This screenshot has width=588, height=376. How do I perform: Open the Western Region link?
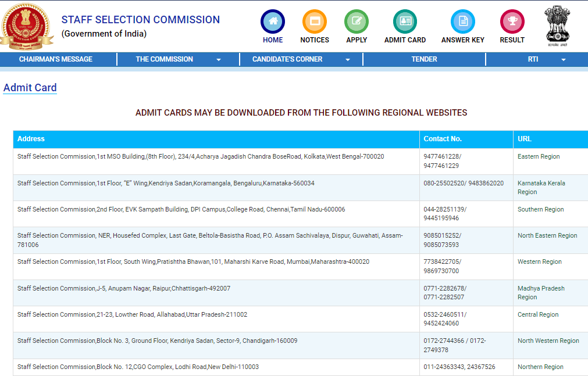coord(540,262)
